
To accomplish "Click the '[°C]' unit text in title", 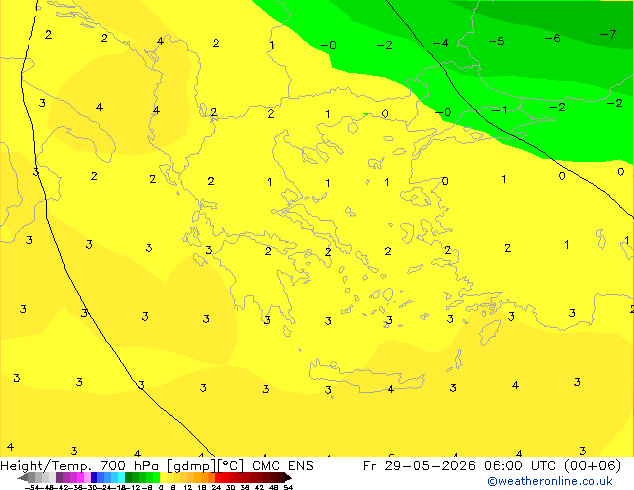I will coord(231,466).
